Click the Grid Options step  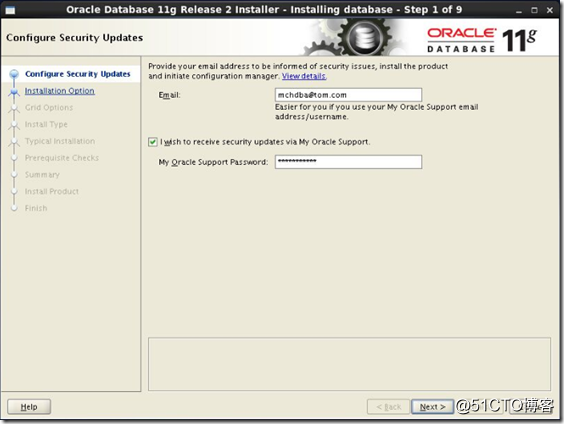49,108
